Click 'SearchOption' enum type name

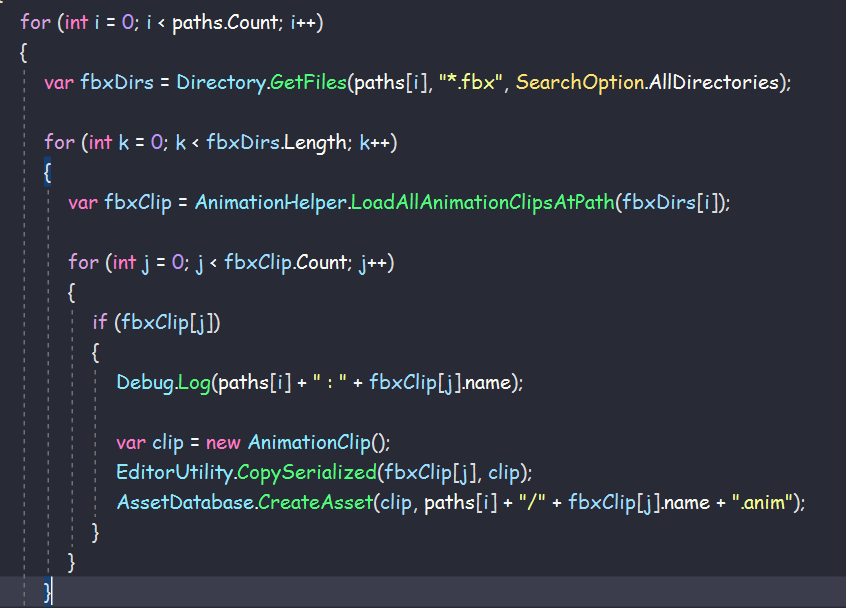coord(580,83)
